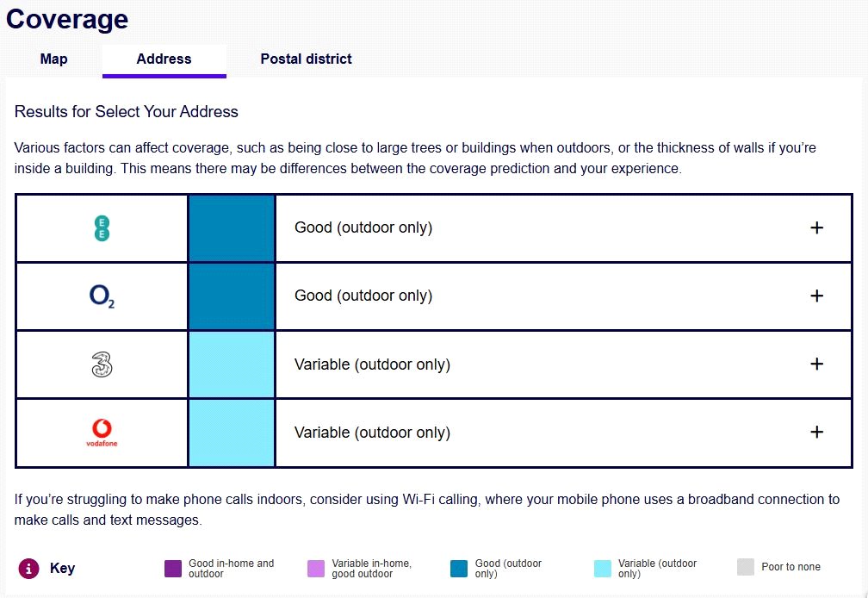Click the EE network logo
Viewport: 868px width, 598px height.
pyautogui.click(x=102, y=228)
